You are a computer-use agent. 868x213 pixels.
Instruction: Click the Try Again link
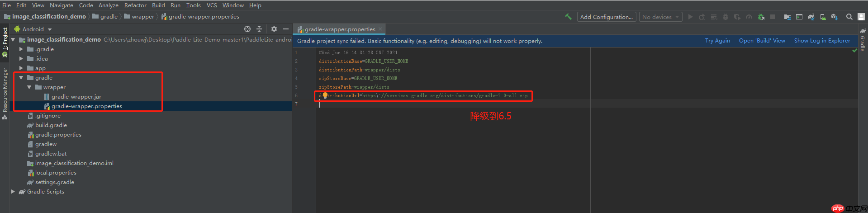(x=717, y=41)
